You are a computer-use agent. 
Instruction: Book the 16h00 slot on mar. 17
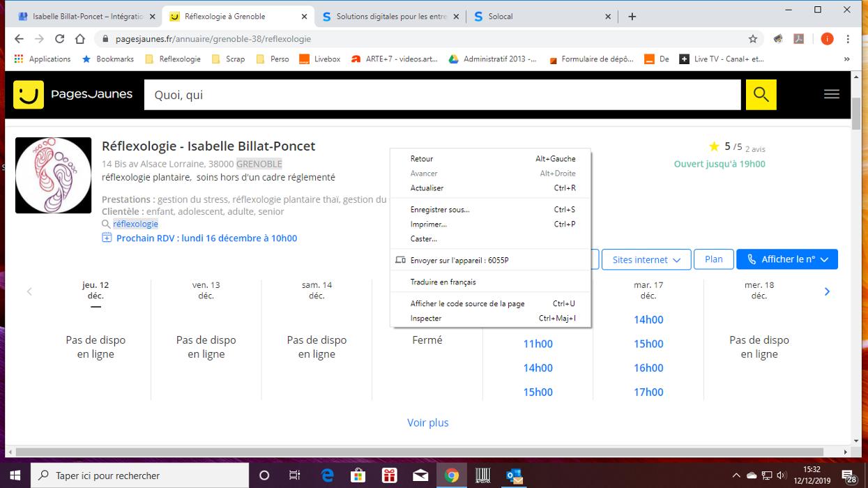648,368
